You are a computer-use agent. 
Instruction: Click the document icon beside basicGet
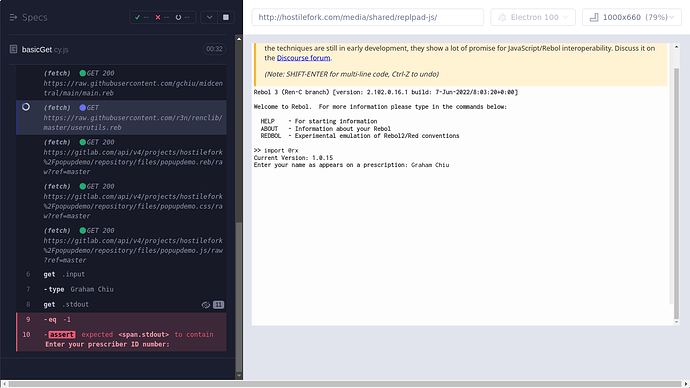tap(13, 49)
